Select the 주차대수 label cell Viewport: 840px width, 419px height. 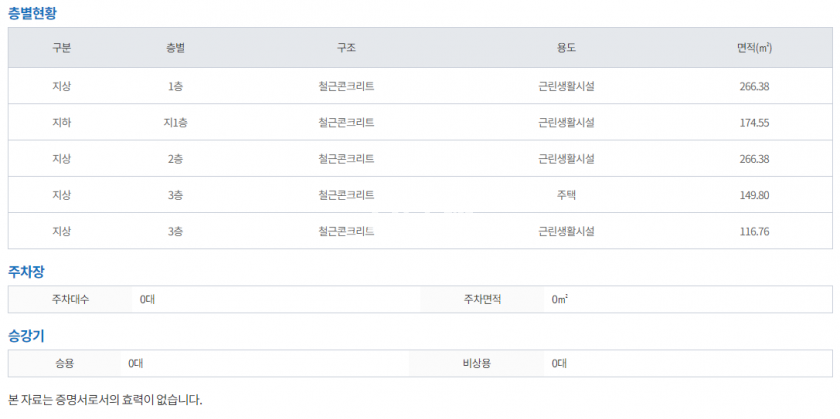(70, 299)
